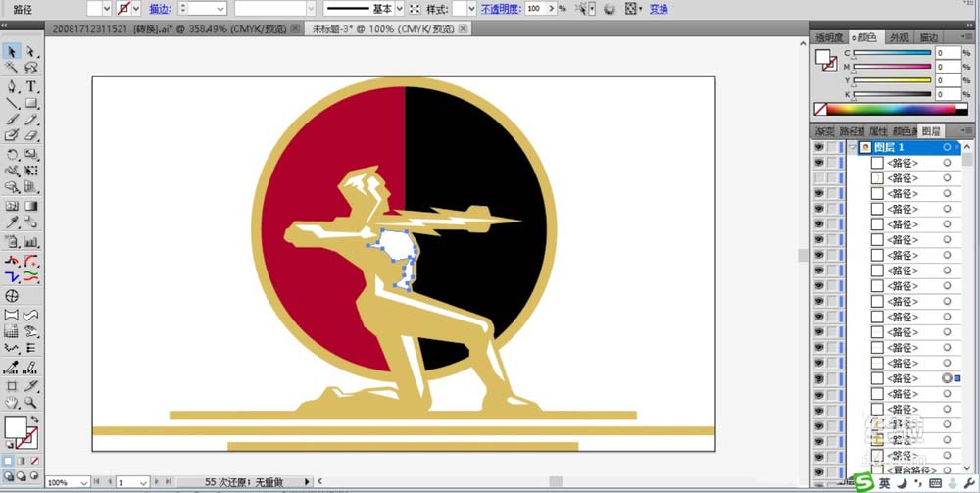Image resolution: width=980 pixels, height=493 pixels.
Task: Open the Color panel flyout menu
Action: pyautogui.click(x=967, y=37)
